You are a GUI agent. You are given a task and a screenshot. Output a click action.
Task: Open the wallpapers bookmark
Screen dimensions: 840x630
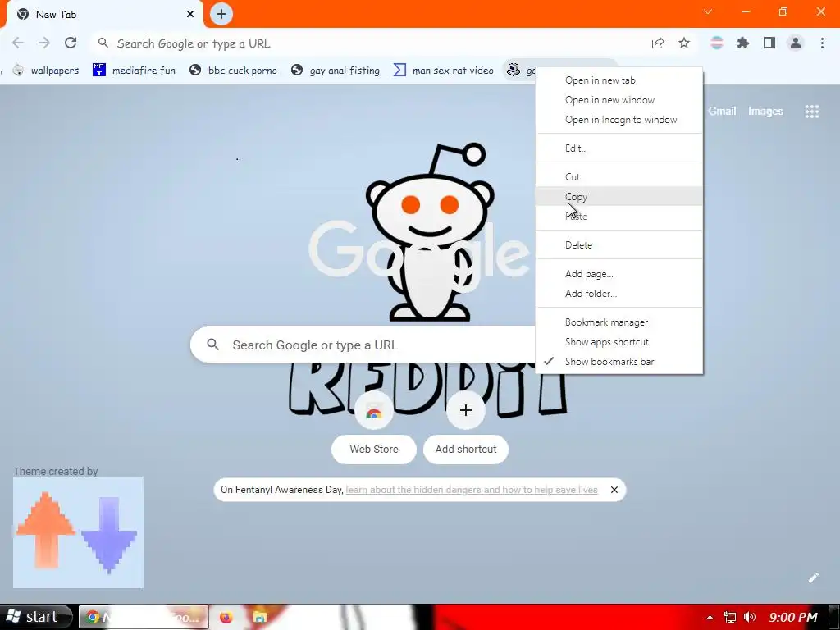coord(46,71)
